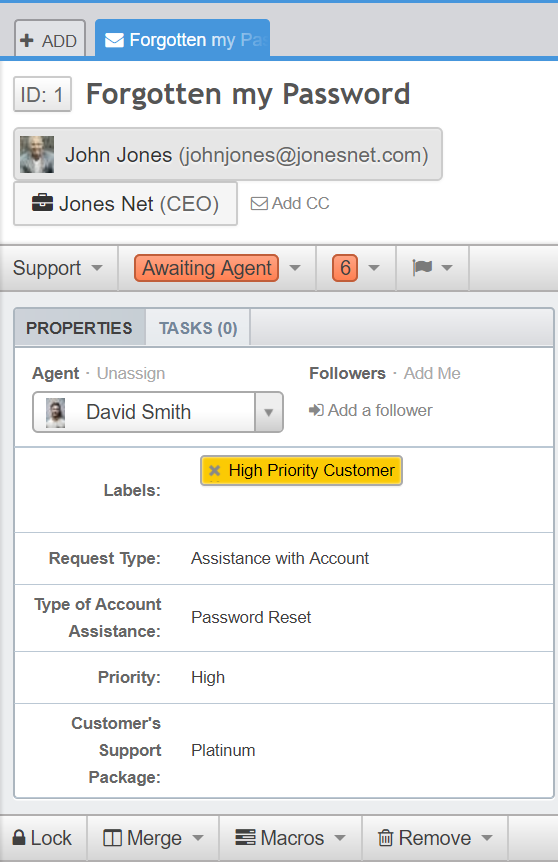558x862 pixels.
Task: Click the envelope icon on the ticket tab
Action: [x=114, y=40]
